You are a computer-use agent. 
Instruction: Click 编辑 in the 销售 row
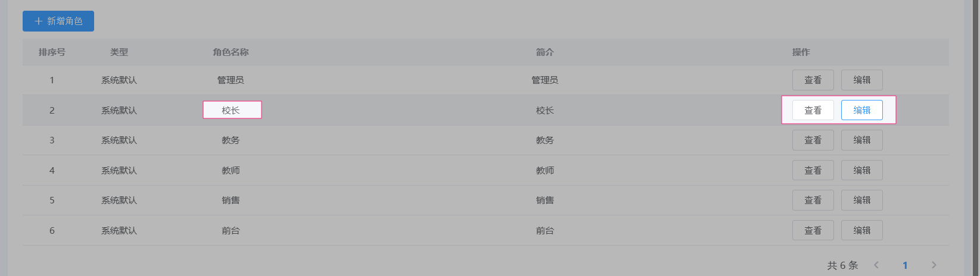coord(861,200)
